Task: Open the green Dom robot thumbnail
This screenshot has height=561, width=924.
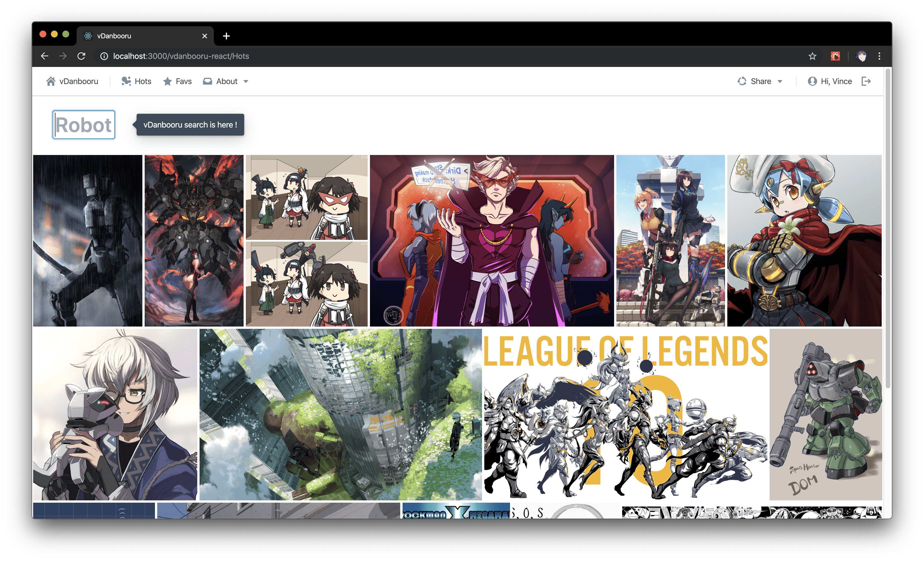Action: pos(825,414)
